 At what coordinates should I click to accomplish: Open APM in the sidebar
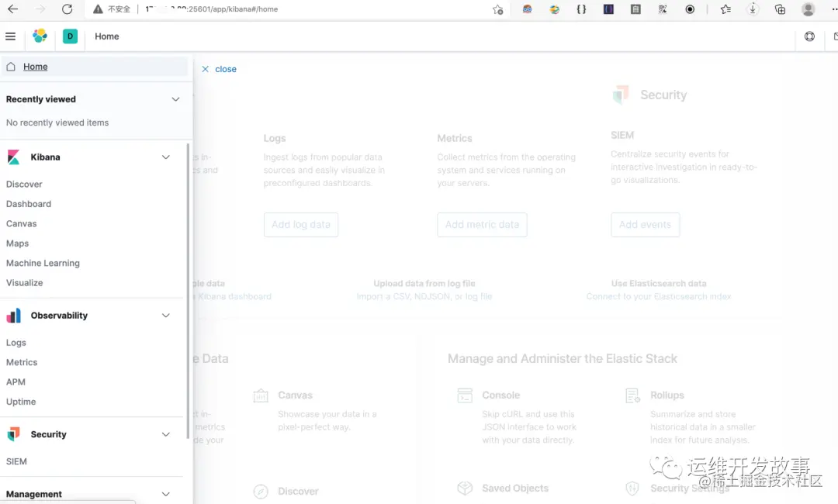[x=16, y=382]
